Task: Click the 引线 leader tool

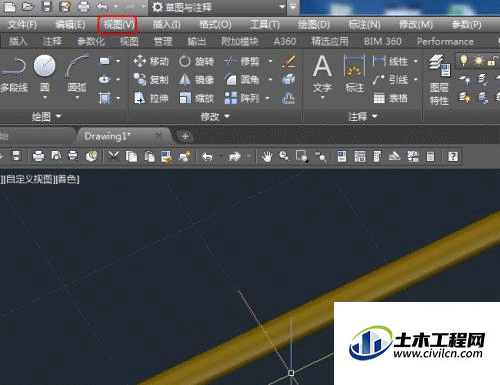Action: pos(390,80)
